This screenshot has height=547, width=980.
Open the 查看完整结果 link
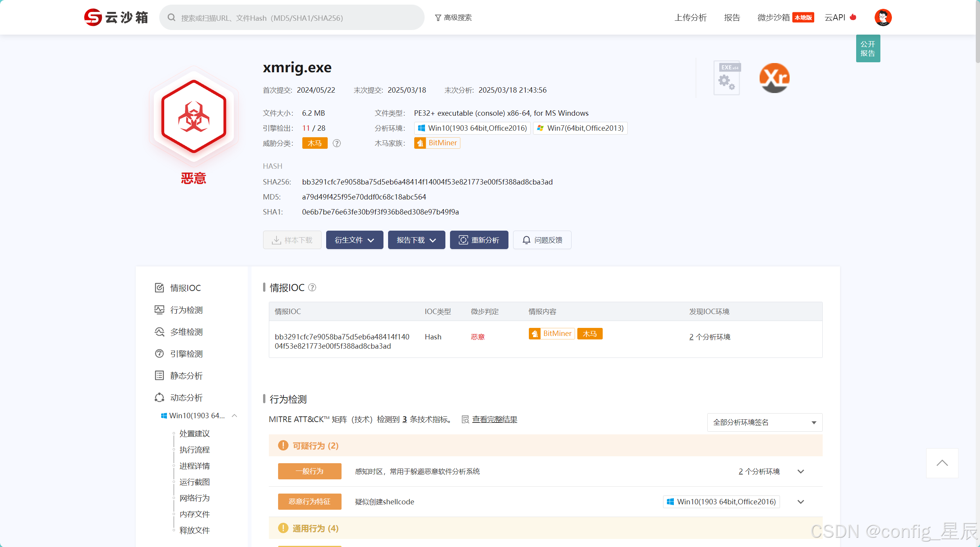pyautogui.click(x=494, y=419)
